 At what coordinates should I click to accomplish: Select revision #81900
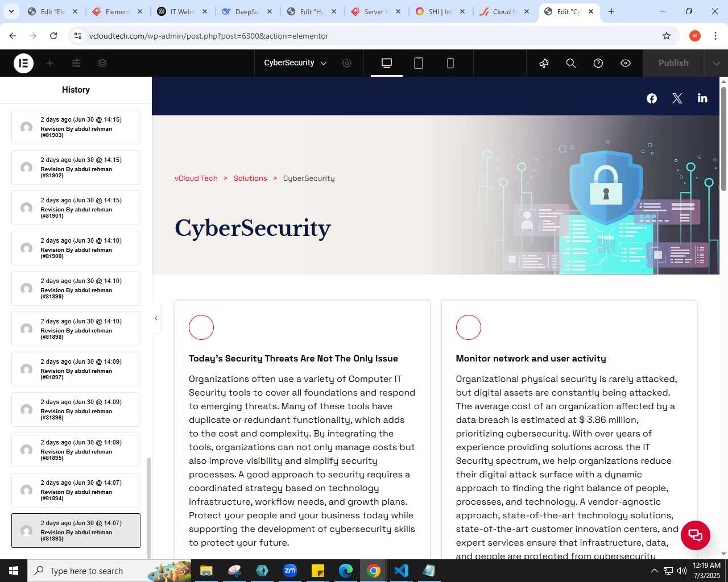(x=76, y=248)
